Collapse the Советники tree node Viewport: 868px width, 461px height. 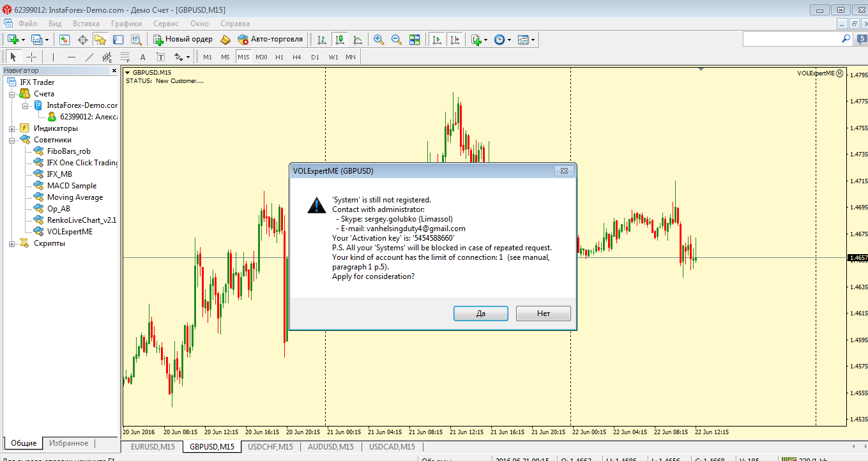(x=11, y=140)
